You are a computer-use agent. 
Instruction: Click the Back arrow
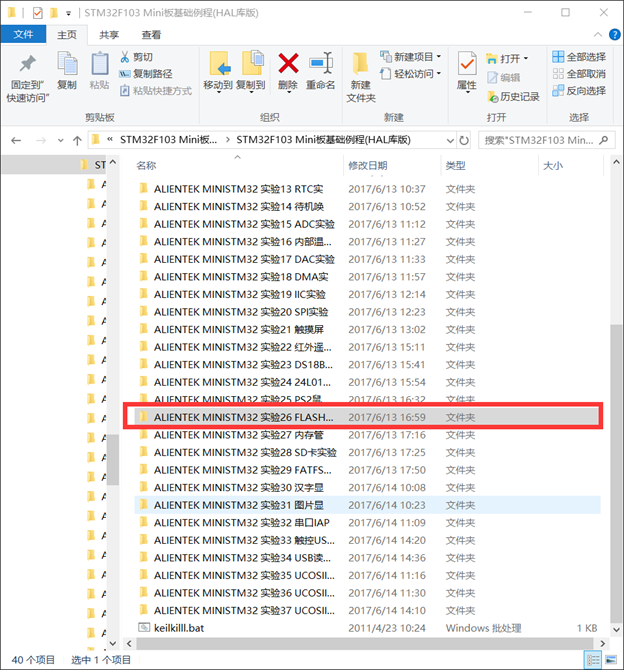[16, 140]
